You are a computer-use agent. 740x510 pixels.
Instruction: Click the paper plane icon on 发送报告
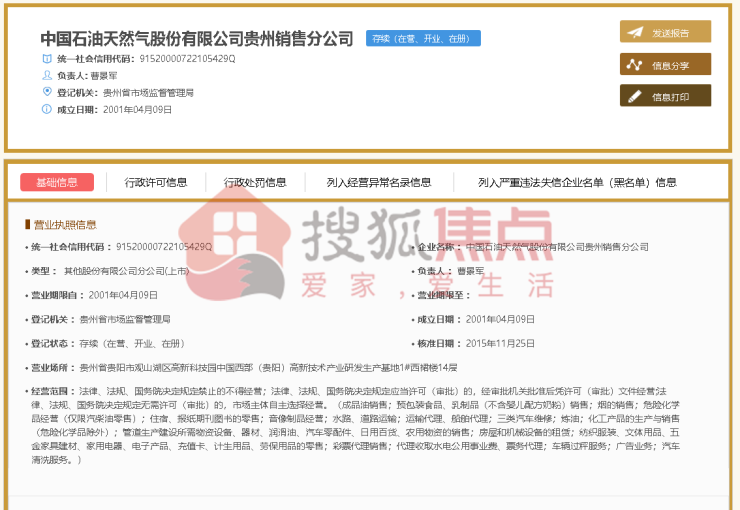coord(635,32)
